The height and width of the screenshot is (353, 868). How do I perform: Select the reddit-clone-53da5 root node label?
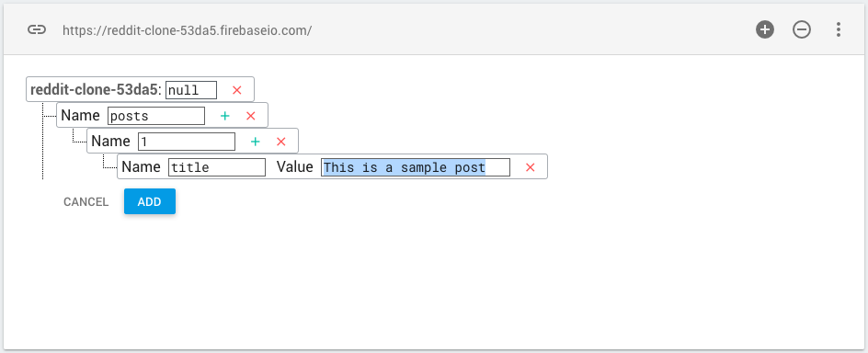pos(96,90)
